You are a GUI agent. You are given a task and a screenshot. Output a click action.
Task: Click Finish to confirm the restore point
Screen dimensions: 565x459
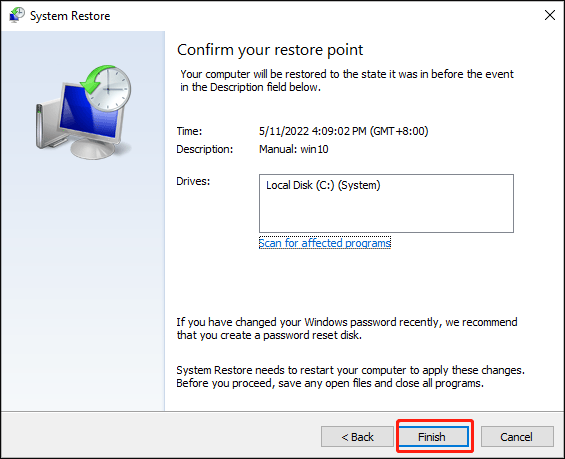[x=432, y=437]
